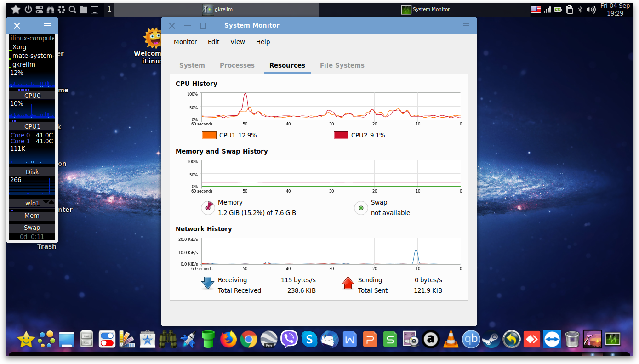Open Thunderbird mail from the dock

330,340
